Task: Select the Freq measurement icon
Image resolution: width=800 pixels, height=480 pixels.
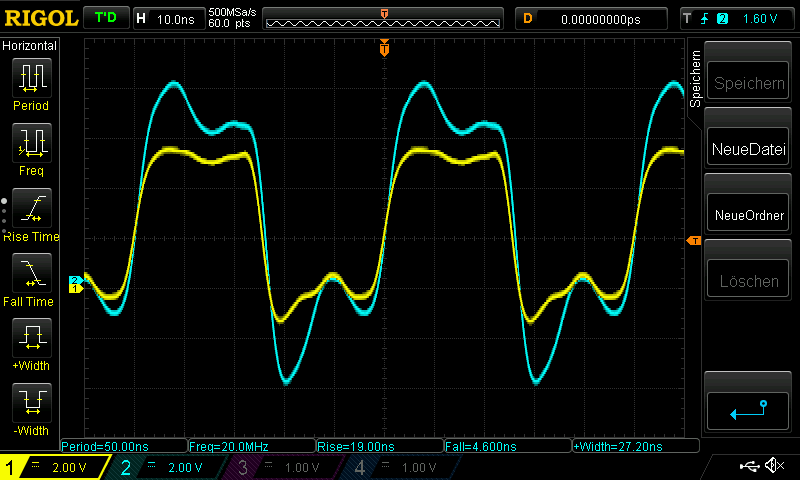Action: pos(30,143)
